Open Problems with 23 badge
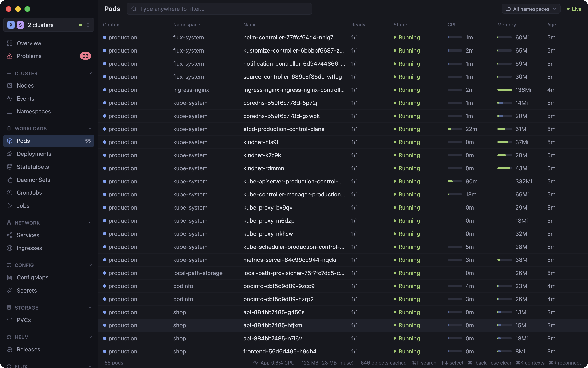The width and height of the screenshot is (588, 368). (49, 56)
